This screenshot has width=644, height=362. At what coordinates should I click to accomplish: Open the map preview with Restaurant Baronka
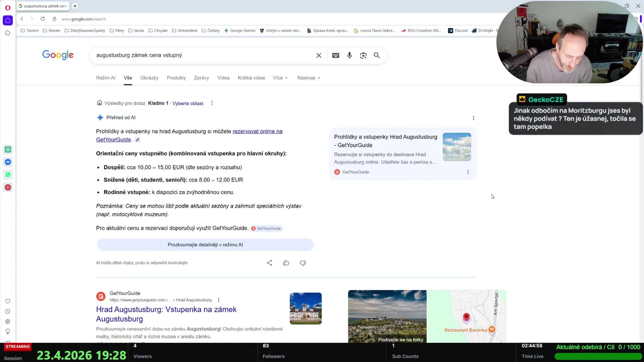point(466,316)
